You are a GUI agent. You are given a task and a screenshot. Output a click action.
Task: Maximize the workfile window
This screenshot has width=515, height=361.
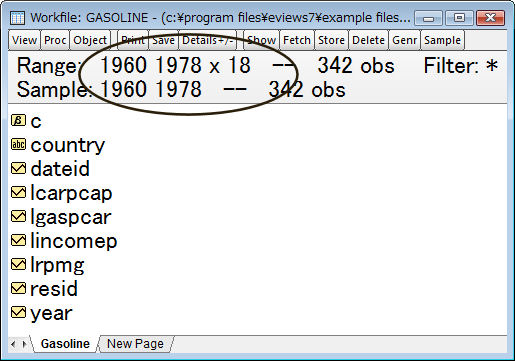point(459,18)
